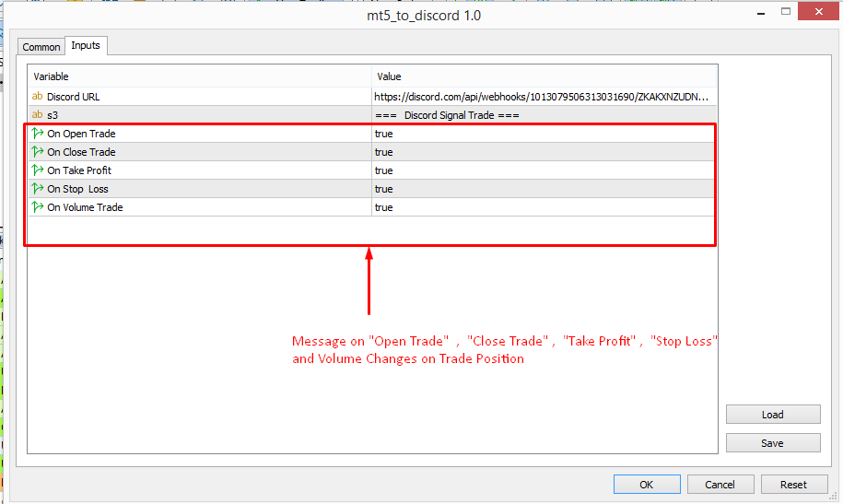The width and height of the screenshot is (843, 504).
Task: Click the On Volume Trade boolean icon
Action: click(37, 206)
